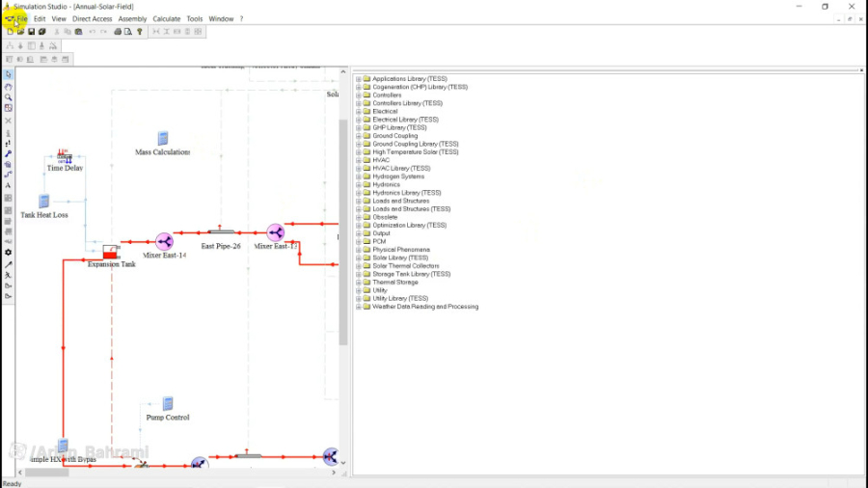This screenshot has width=868, height=488.
Task: Open the Window menu
Action: pos(221,19)
